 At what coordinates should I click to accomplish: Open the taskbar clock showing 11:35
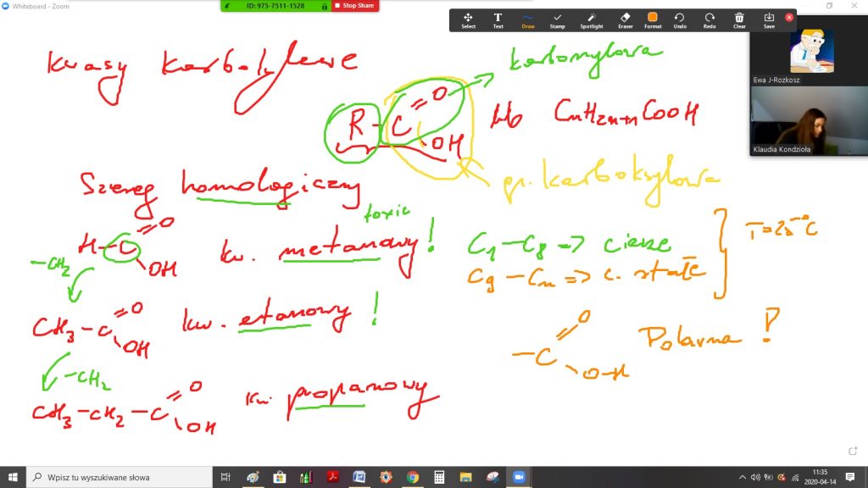(820, 477)
